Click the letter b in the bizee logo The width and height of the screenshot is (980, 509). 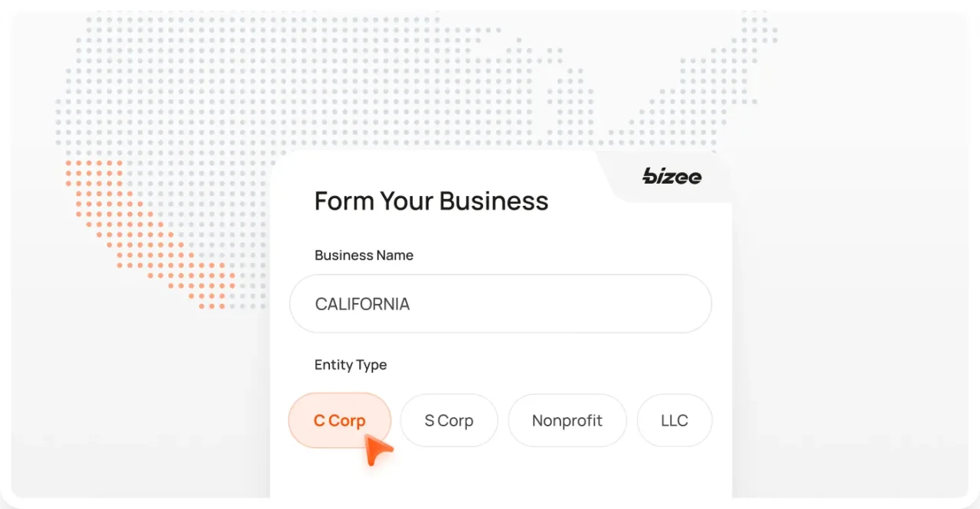(x=648, y=177)
